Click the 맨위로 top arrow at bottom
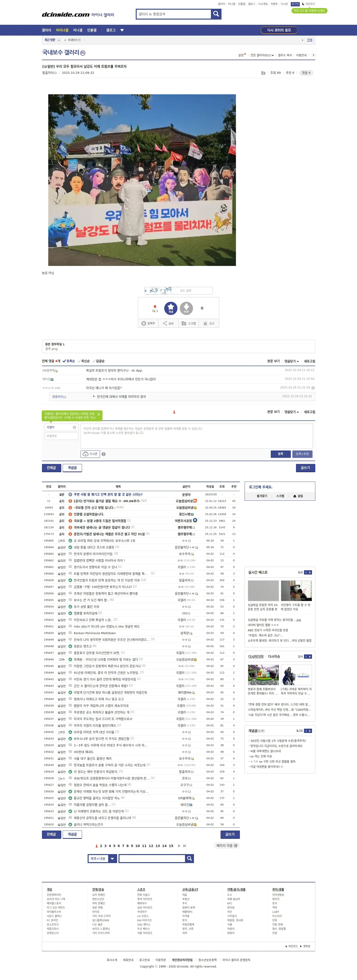The width and height of the screenshot is (357, 980). 305,946
